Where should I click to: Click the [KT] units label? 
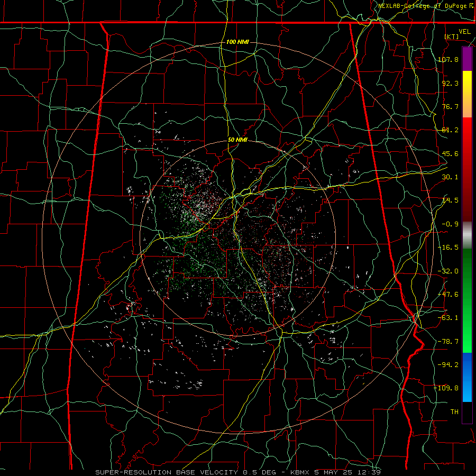pyautogui.click(x=452, y=36)
